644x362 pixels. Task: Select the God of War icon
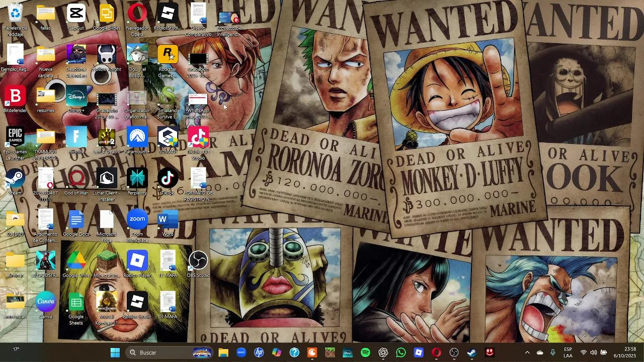click(x=76, y=183)
